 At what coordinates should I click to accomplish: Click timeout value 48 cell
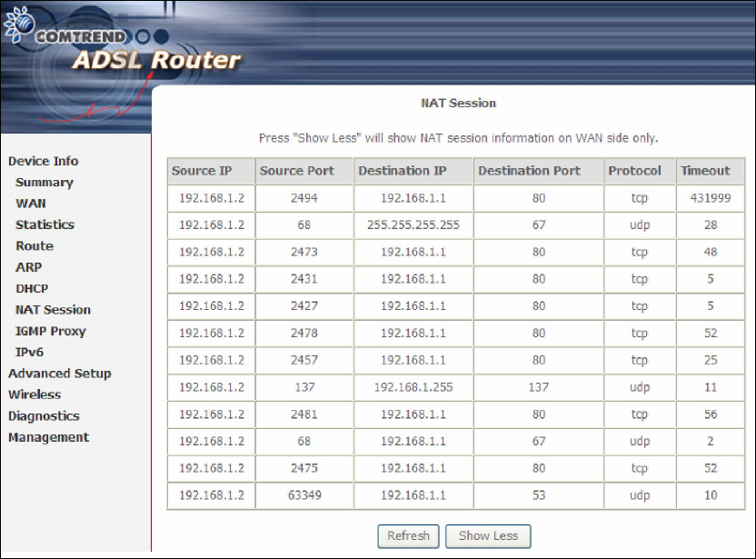point(711,252)
